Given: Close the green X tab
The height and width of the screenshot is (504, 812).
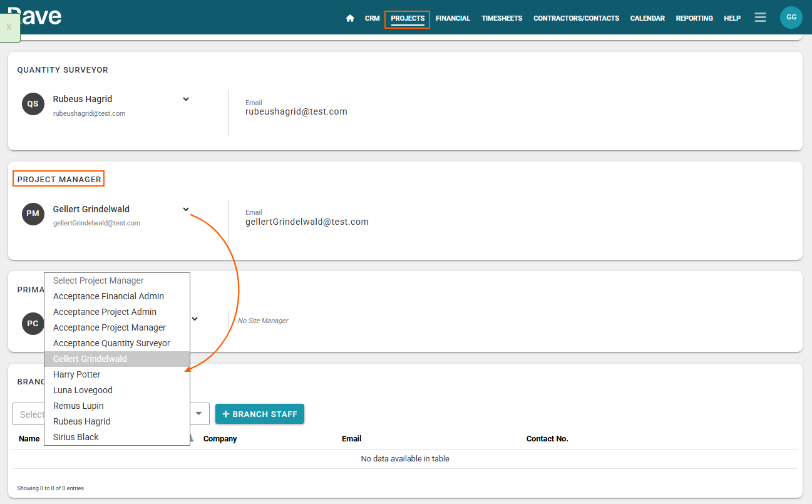Looking at the screenshot, I should pyautogui.click(x=9, y=27).
